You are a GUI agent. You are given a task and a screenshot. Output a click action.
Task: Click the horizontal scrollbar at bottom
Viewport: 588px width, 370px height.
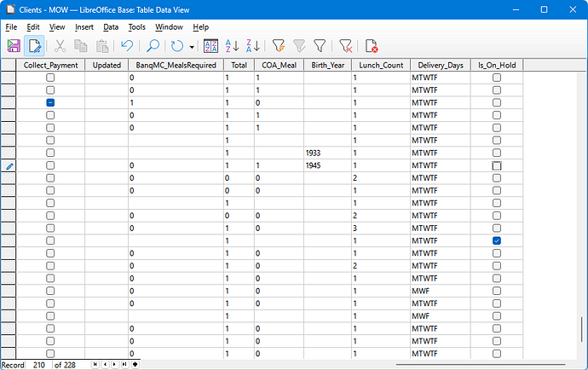click(481, 364)
